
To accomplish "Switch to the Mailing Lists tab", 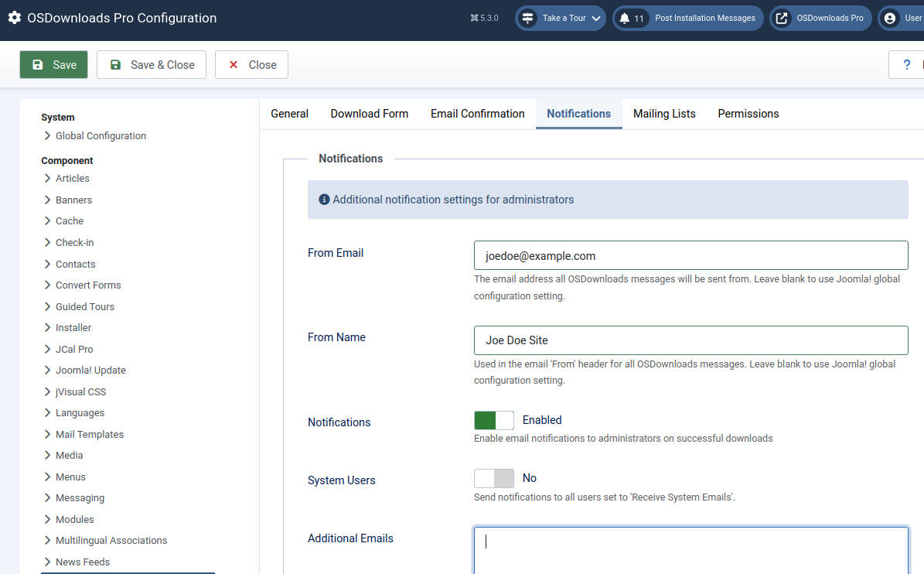I will [664, 114].
